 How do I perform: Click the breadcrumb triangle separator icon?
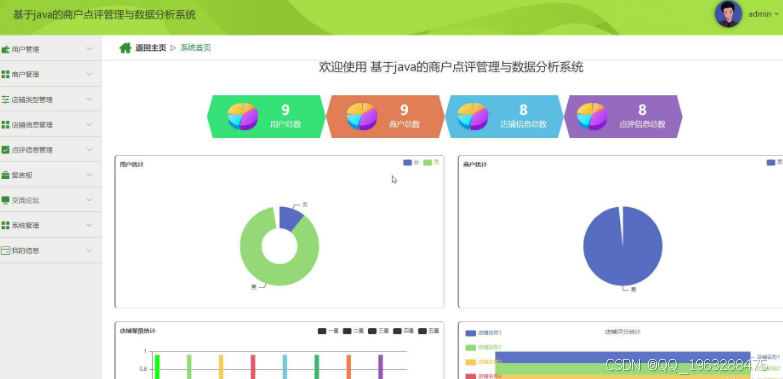(x=173, y=48)
